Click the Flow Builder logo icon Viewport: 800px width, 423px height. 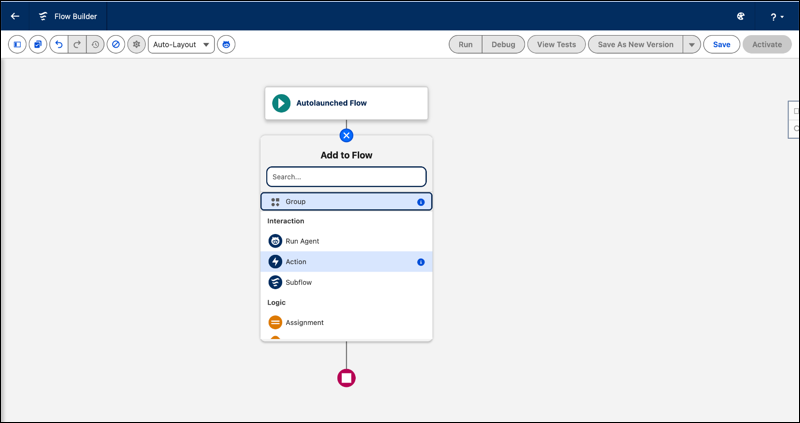coord(43,16)
